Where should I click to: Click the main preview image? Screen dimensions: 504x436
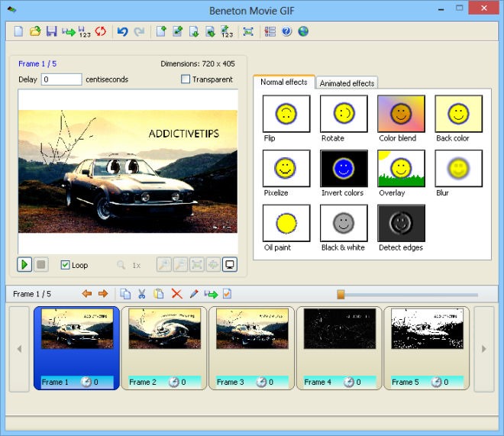[128, 172]
